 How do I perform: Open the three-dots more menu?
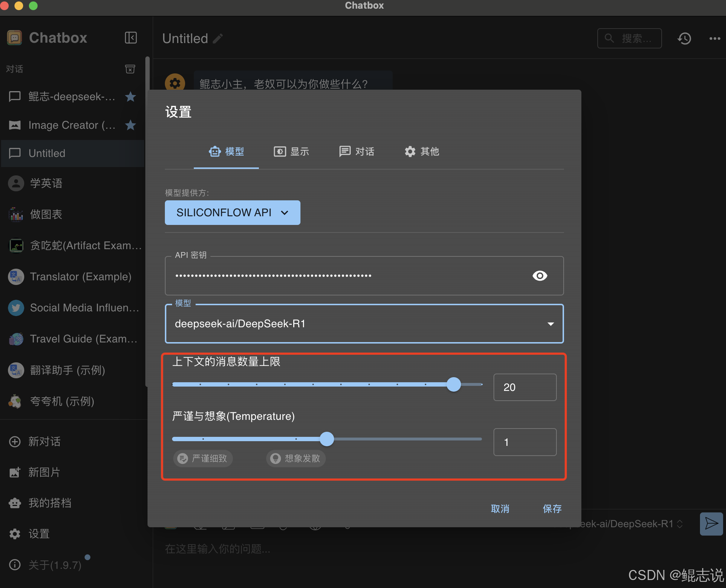click(714, 38)
